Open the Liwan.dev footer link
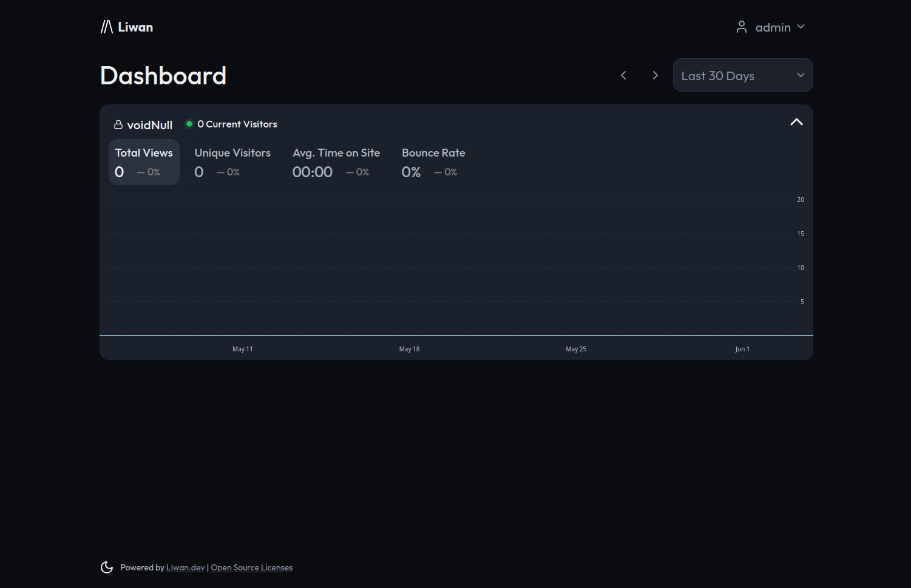This screenshot has height=588, width=911. [x=185, y=568]
